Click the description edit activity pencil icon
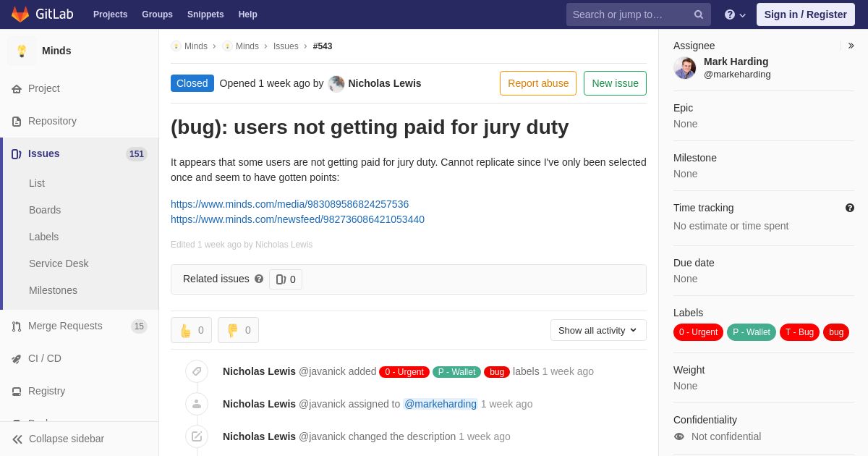Viewport: 868px width, 456px height. (197, 436)
